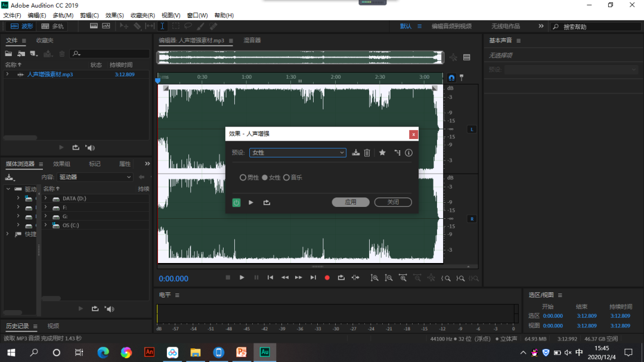Move playhead to previous marker
The image size is (644, 362).
[x=270, y=278]
